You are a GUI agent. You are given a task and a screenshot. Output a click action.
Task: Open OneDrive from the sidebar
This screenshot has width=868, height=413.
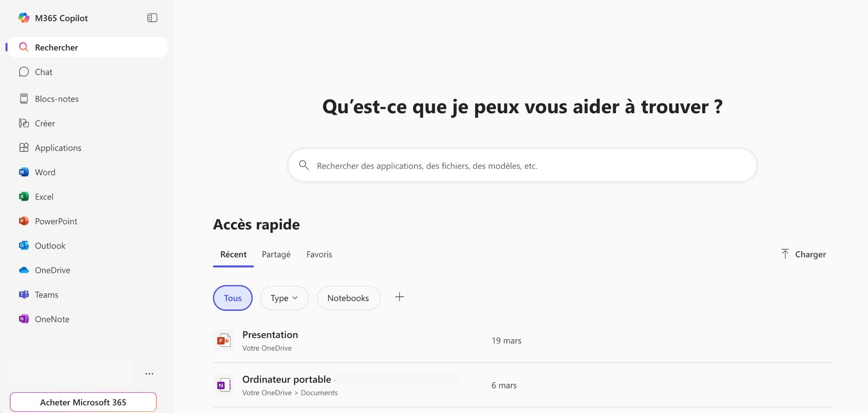coord(52,270)
